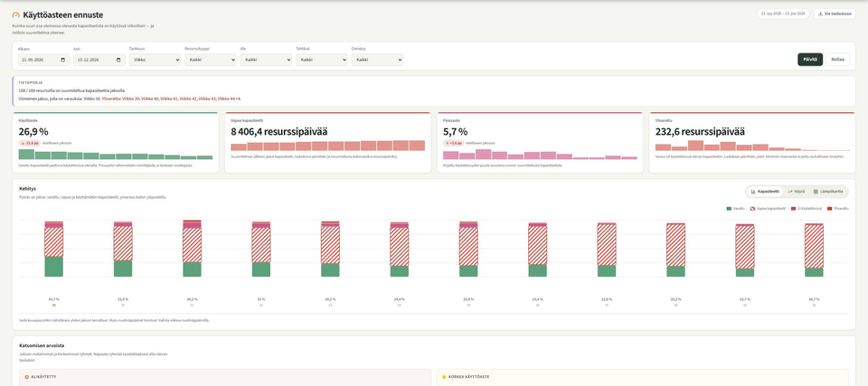The image size is (868, 386).
Task: Click the Alikäytetty warning icon
Action: pyautogui.click(x=26, y=377)
